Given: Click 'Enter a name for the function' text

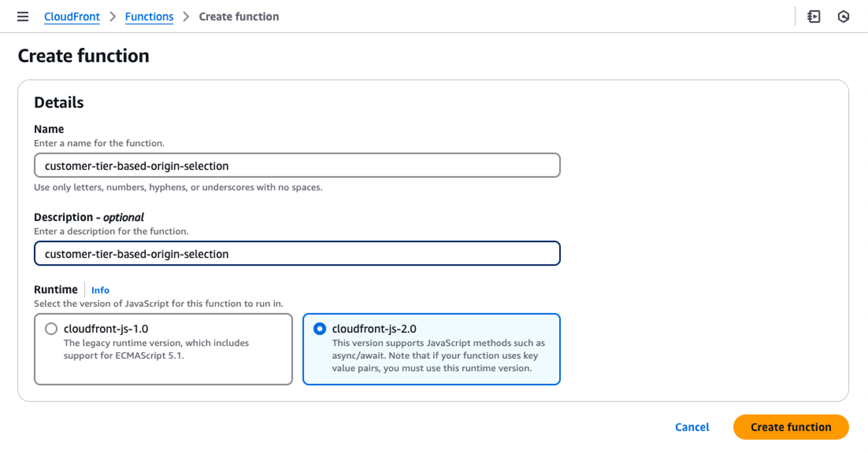Looking at the screenshot, I should coord(99,143).
